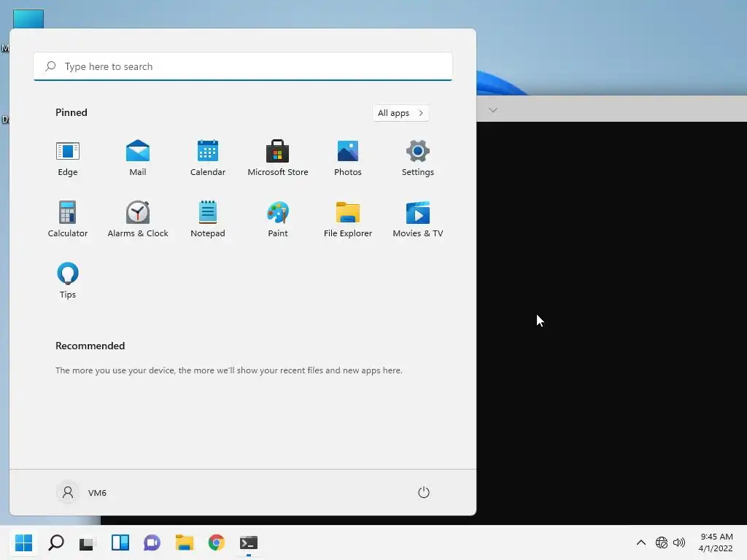
Task: Launch Movies & TV
Action: click(x=418, y=219)
